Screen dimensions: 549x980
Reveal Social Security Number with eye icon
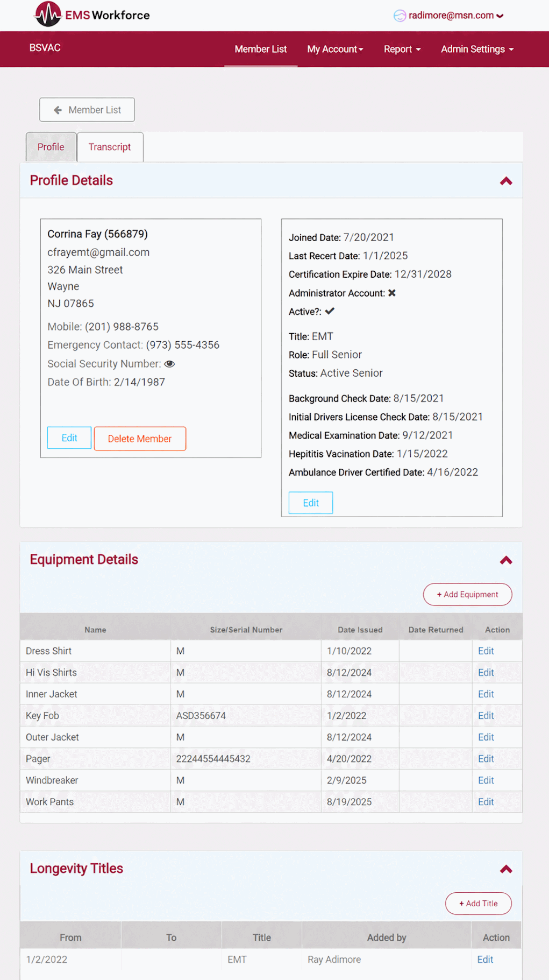click(170, 364)
